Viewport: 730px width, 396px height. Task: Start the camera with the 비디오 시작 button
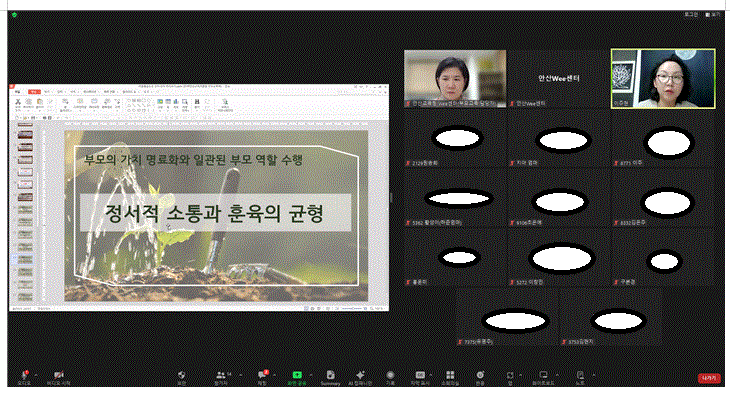click(59, 377)
